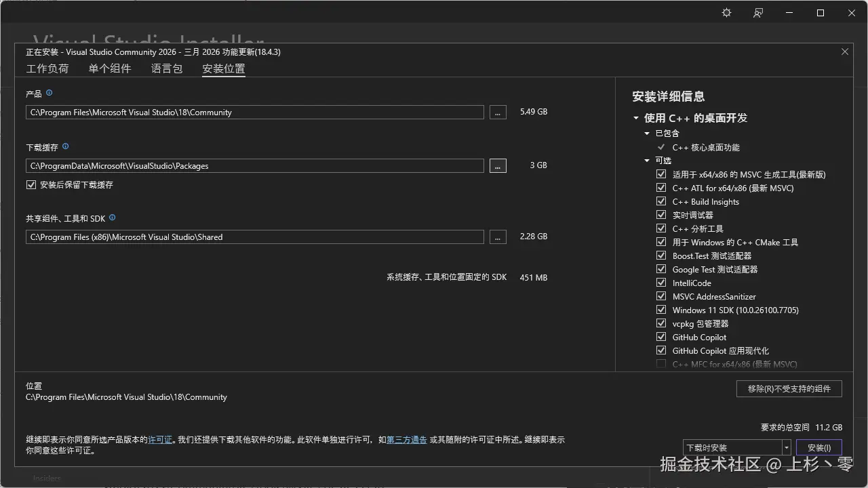Edit the download cache path field
This screenshot has width=868, height=488.
click(x=255, y=166)
